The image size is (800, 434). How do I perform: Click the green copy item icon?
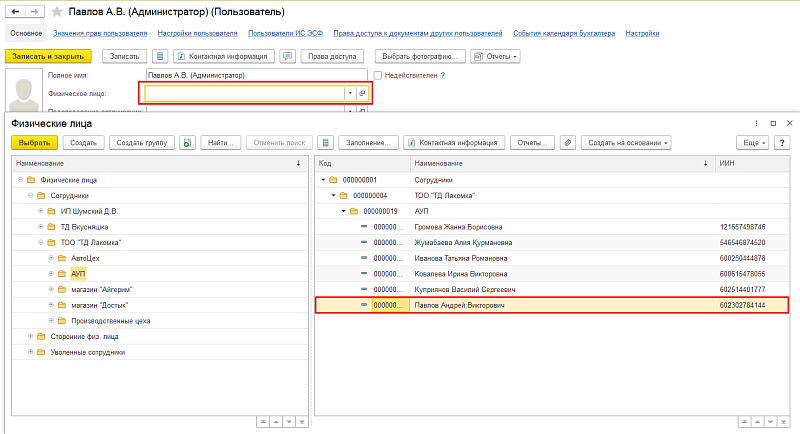point(187,143)
